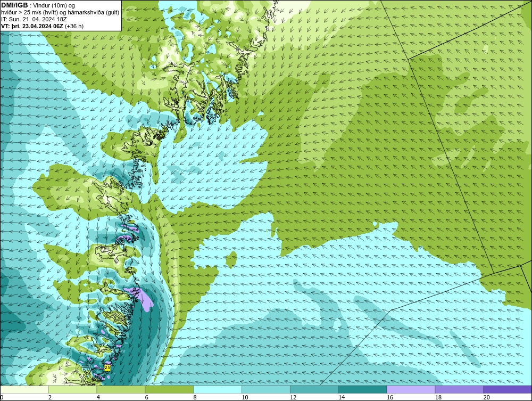The image size is (532, 401).
Task: Click the 'hviður > 25 m/s' header line
Action: point(60,13)
